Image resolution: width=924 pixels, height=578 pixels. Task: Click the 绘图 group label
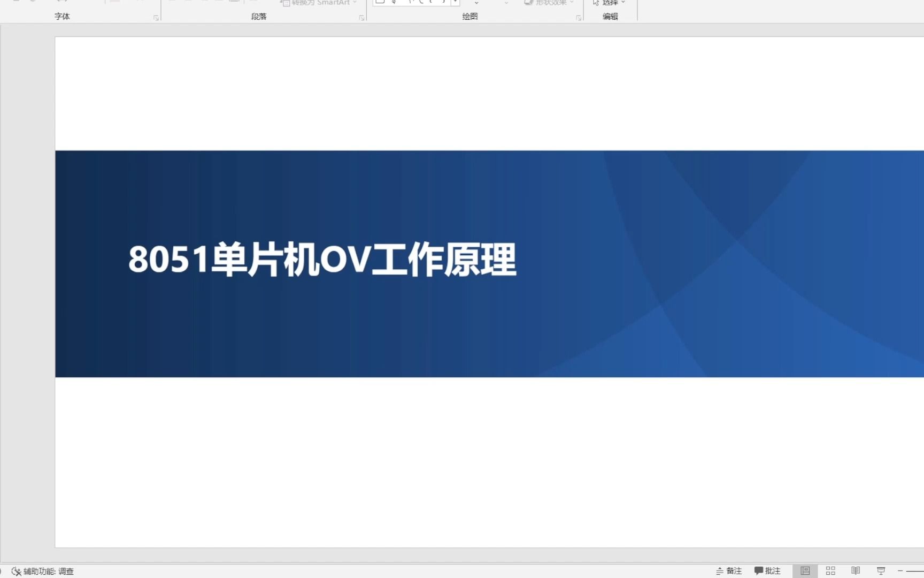[x=470, y=17]
